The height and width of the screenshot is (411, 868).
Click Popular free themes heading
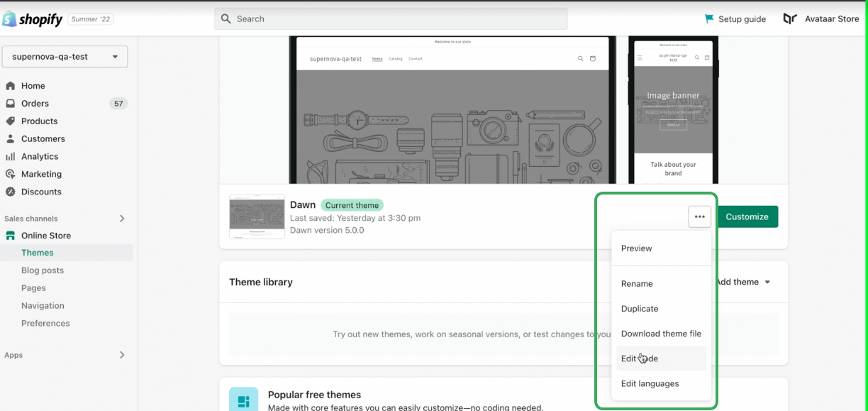[x=314, y=395]
